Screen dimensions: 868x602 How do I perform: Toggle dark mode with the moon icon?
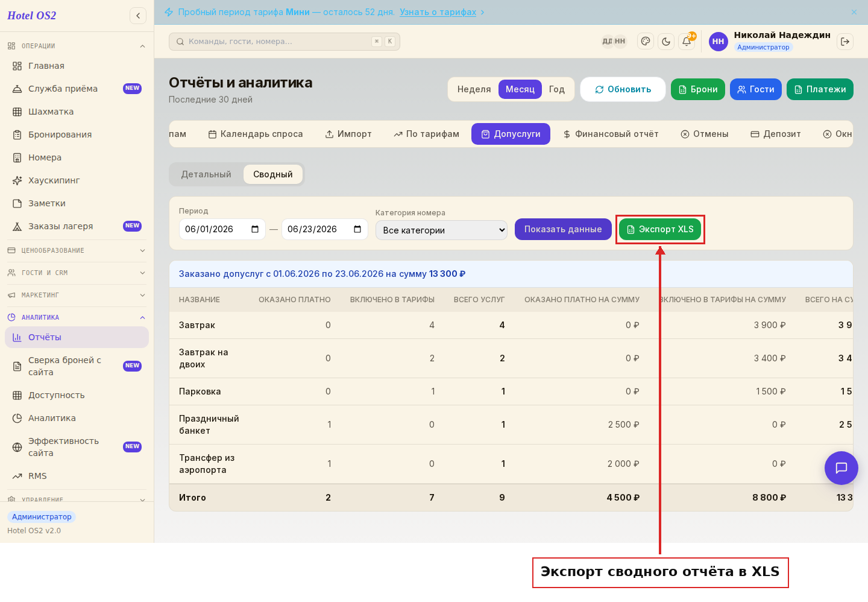(666, 42)
